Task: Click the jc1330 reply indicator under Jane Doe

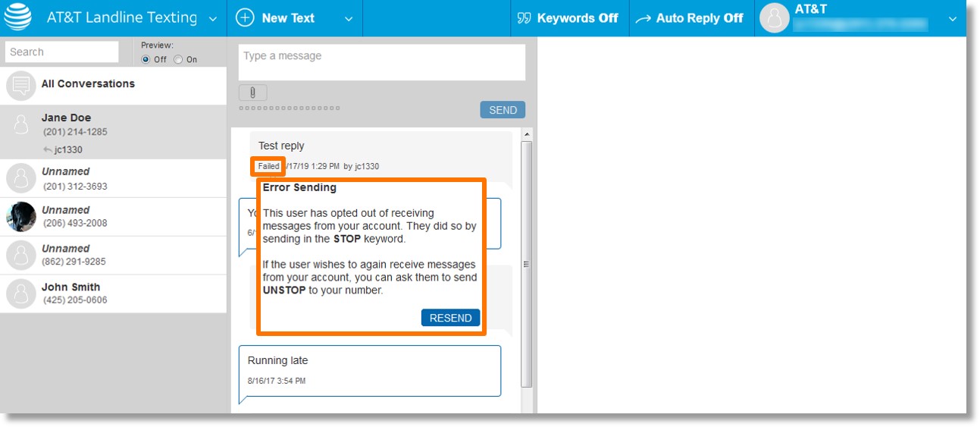Action: click(x=64, y=149)
